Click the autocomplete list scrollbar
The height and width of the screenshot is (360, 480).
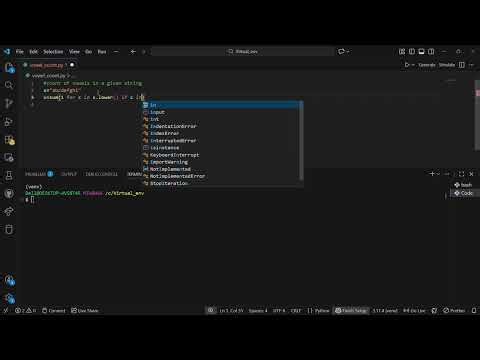[301, 141]
